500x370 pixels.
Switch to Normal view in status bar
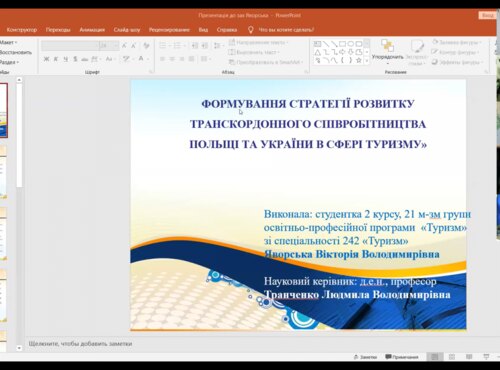(435, 357)
